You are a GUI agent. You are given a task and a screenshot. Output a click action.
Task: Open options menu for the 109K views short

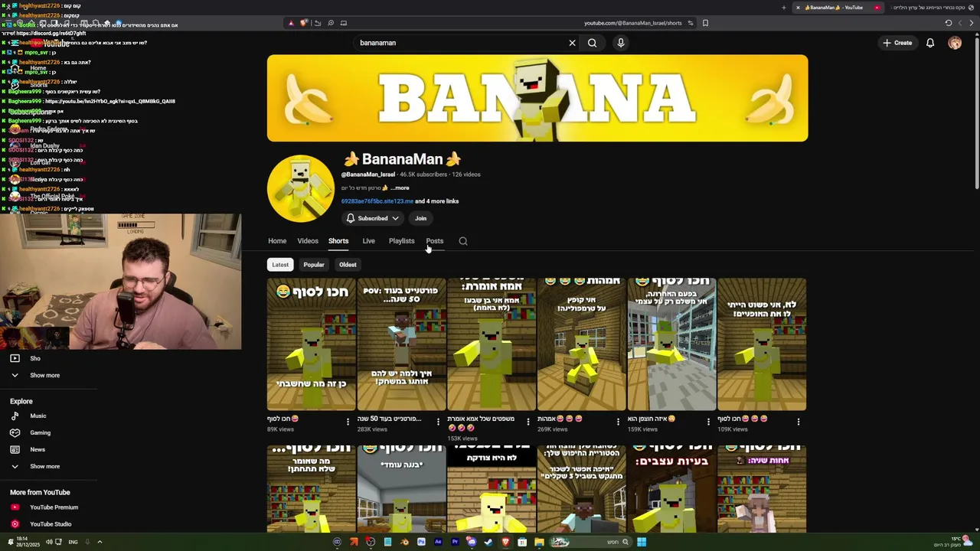pos(799,422)
